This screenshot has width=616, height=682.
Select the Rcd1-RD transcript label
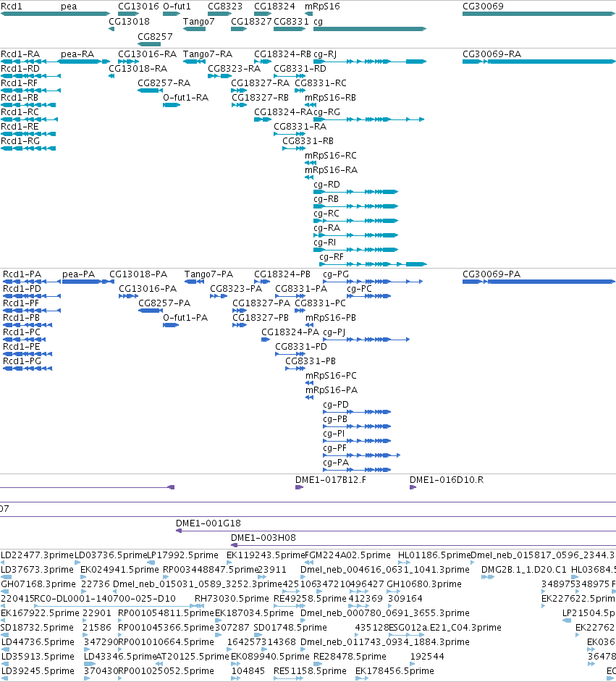pyautogui.click(x=20, y=69)
